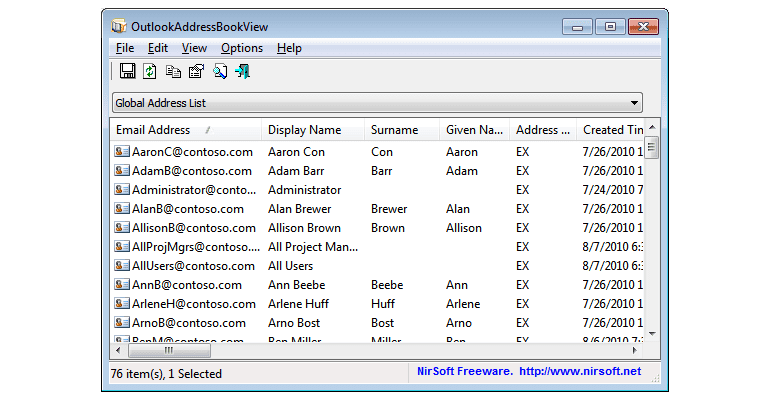The width and height of the screenshot is (770, 400).
Task: Click the Find toolbar icon
Action: coord(220,72)
